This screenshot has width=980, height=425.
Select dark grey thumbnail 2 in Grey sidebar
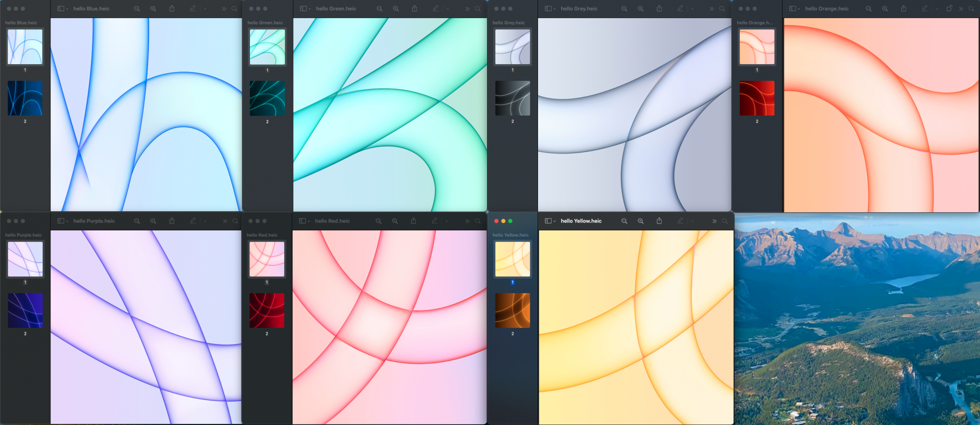click(513, 99)
